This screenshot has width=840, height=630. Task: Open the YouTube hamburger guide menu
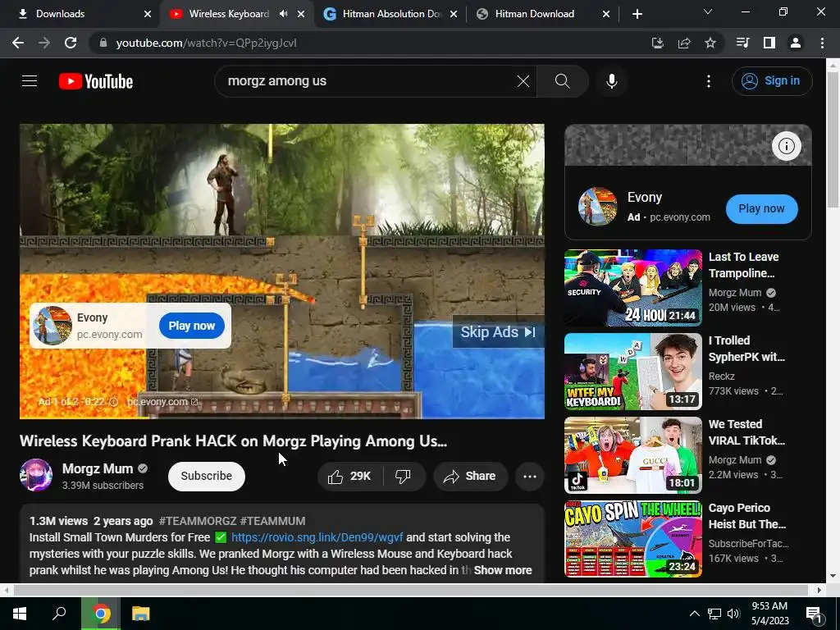(x=30, y=81)
